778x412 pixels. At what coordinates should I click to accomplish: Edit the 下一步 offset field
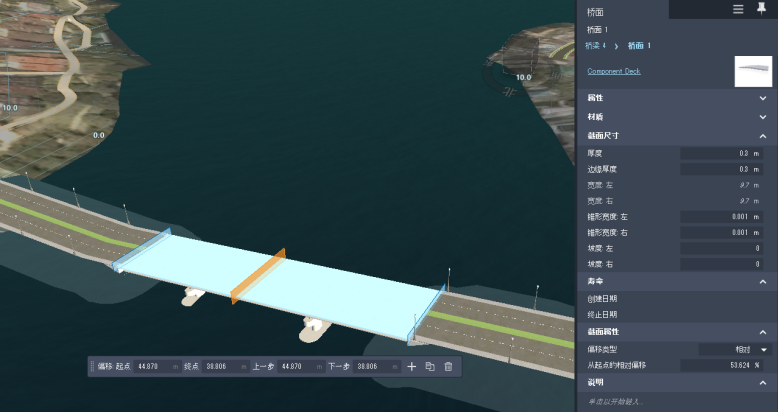pos(376,366)
